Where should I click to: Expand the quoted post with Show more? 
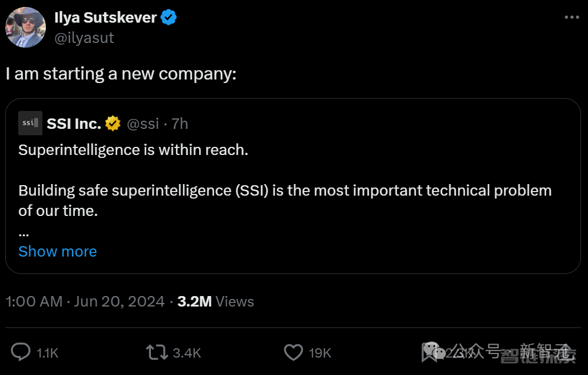coord(57,251)
